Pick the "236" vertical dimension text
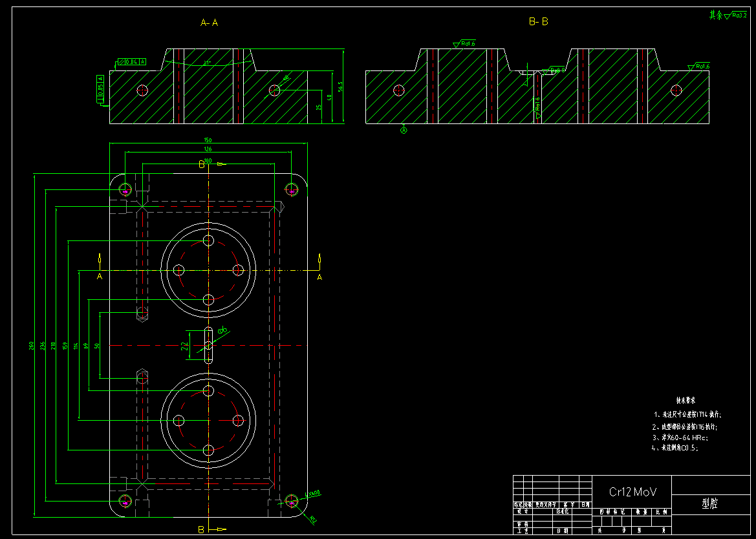 click(x=43, y=345)
